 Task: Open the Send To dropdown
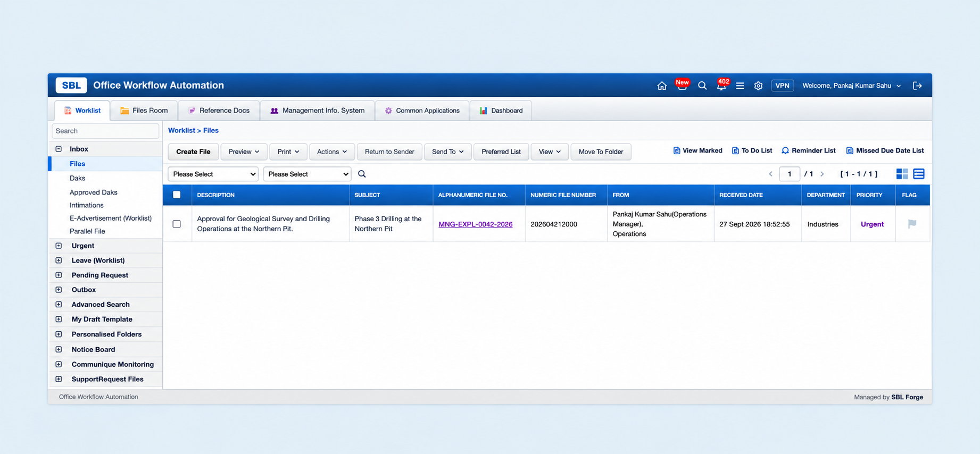point(447,152)
